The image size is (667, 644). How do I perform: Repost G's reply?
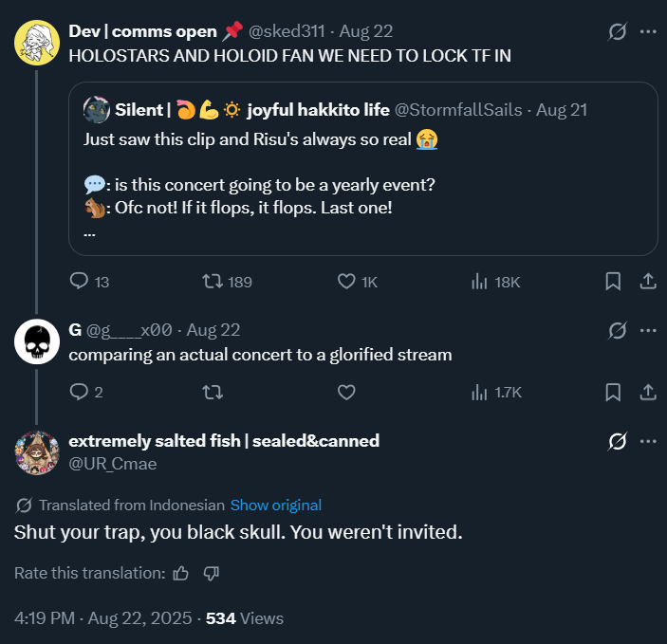coord(213,392)
